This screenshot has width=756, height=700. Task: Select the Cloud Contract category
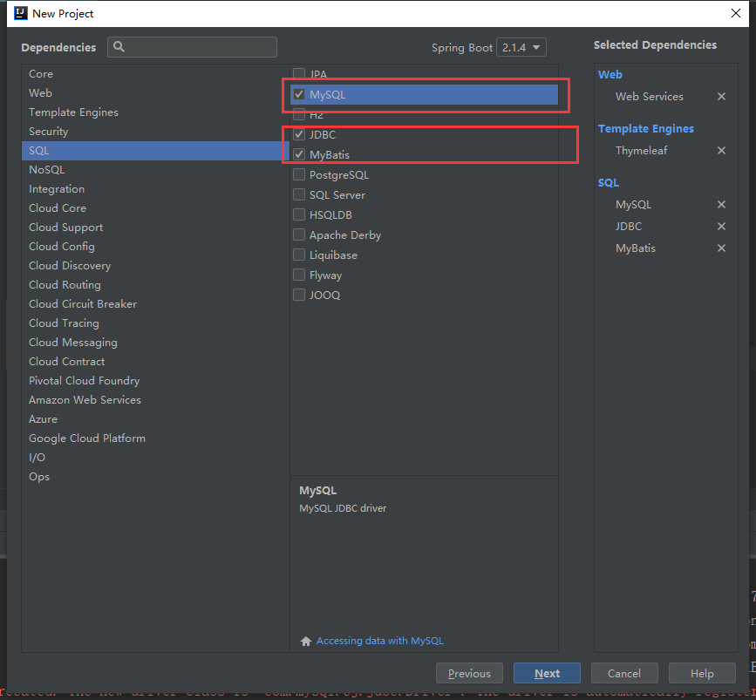(155, 362)
